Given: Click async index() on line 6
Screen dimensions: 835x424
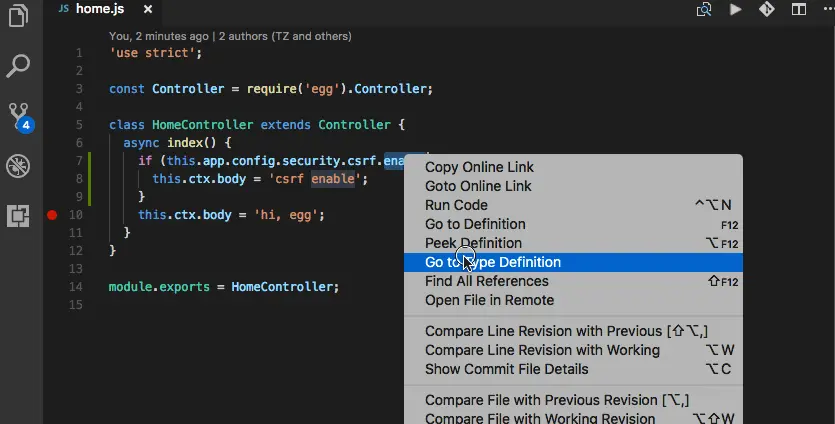Looking at the screenshot, I should click(170, 143).
